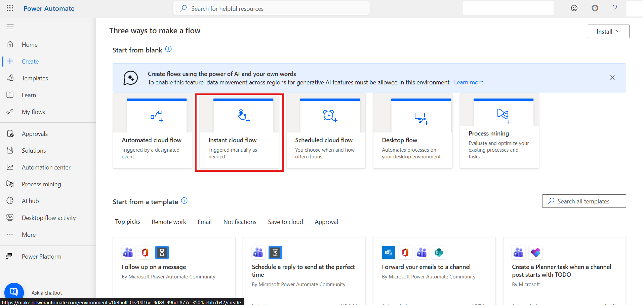The height and width of the screenshot is (305, 644).
Task: Open Approvals from the sidebar
Action: (35, 134)
